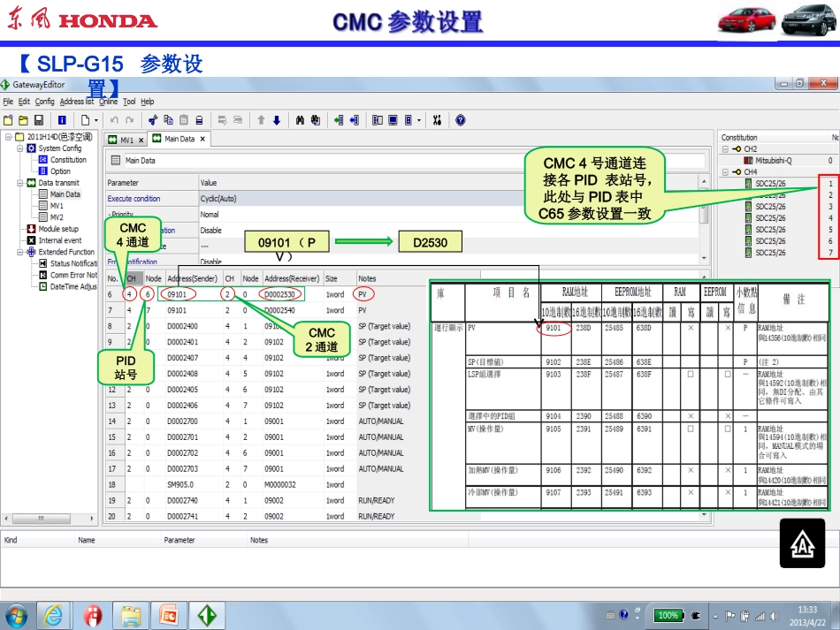
Task: Click the blue information icon in toolbar
Action: pos(62,120)
